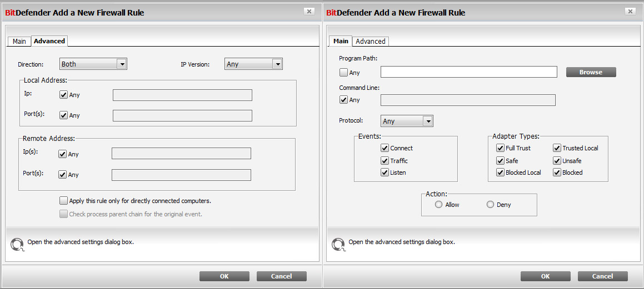This screenshot has height=289, width=644.
Task: Uncheck the Blocked adapter type
Action: [x=557, y=173]
